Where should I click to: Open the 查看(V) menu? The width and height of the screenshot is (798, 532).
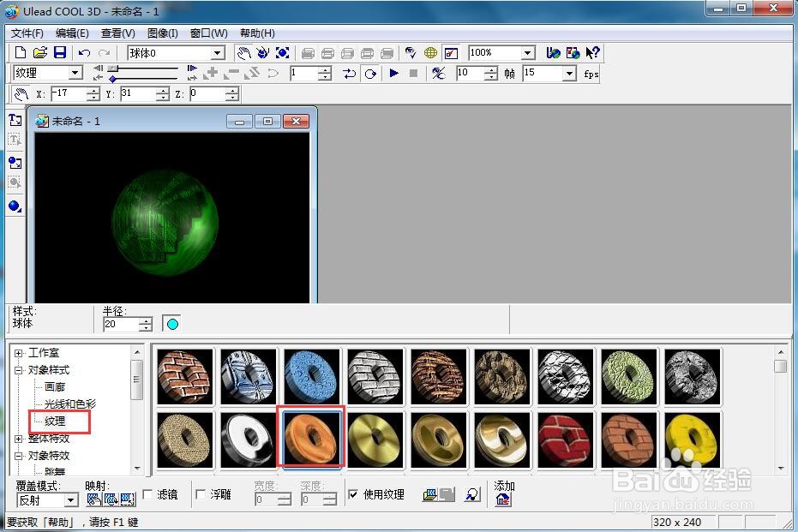(117, 33)
